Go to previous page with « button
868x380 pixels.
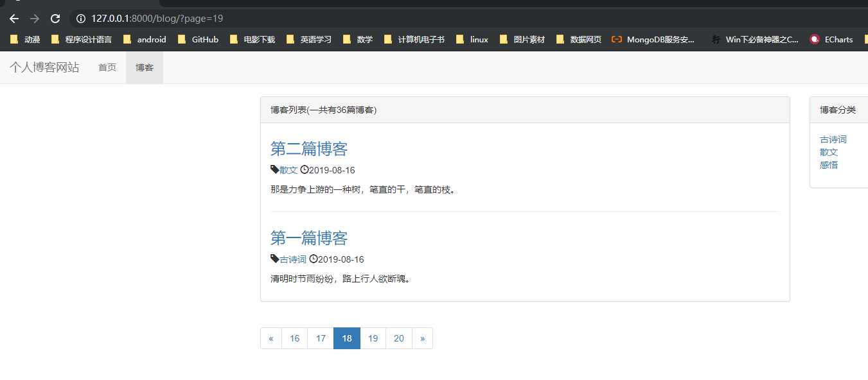(271, 338)
